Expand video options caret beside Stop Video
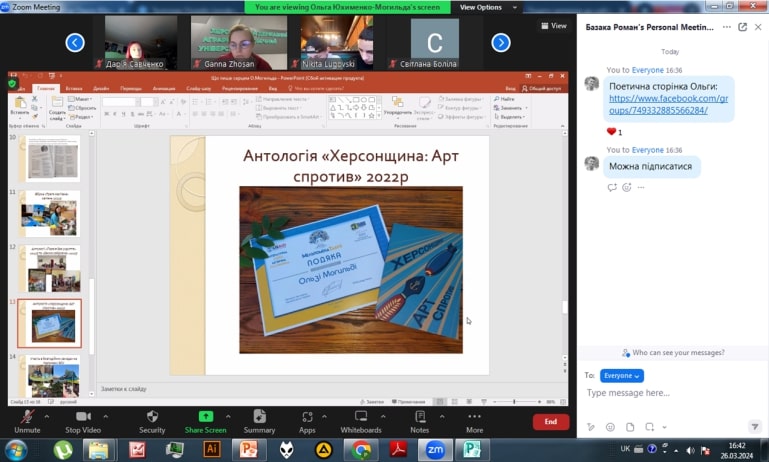The image size is (769, 462). pyautogui.click(x=105, y=416)
